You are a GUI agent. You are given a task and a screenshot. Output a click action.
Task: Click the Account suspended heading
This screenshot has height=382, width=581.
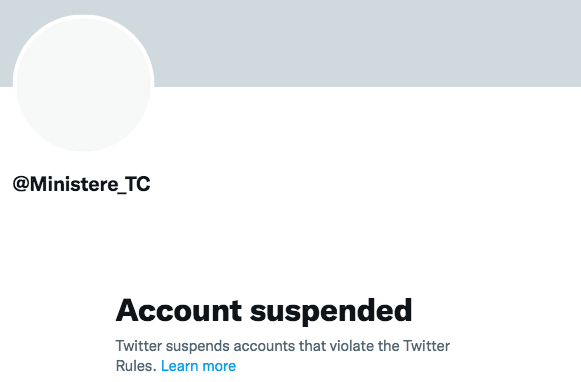(264, 311)
